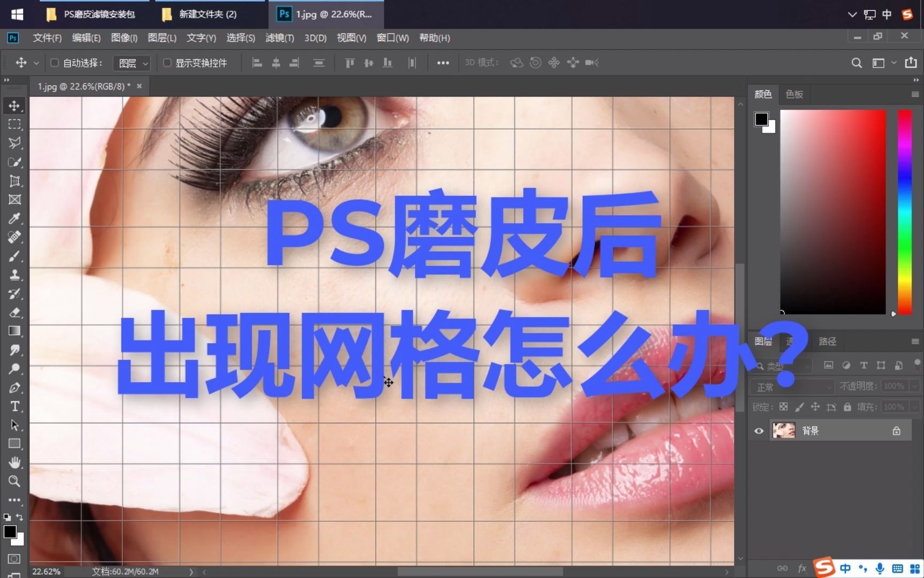The image size is (924, 578).
Task: Select the Zoom tool
Action: point(13,481)
